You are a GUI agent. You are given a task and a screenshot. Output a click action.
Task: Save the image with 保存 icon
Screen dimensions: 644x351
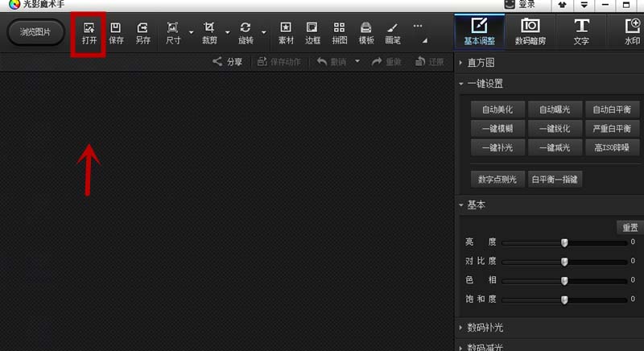tap(116, 34)
